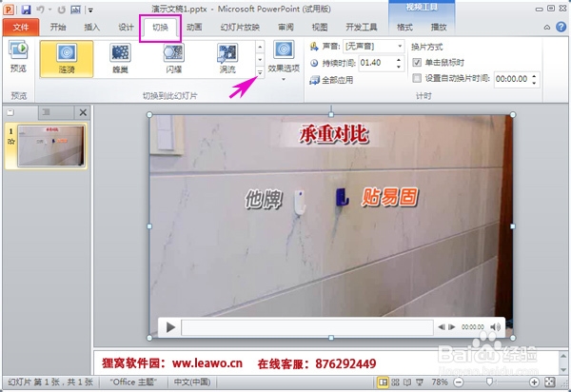Click the Redo icon in quick access toolbar
The height and width of the screenshot is (392, 571).
pos(61,10)
